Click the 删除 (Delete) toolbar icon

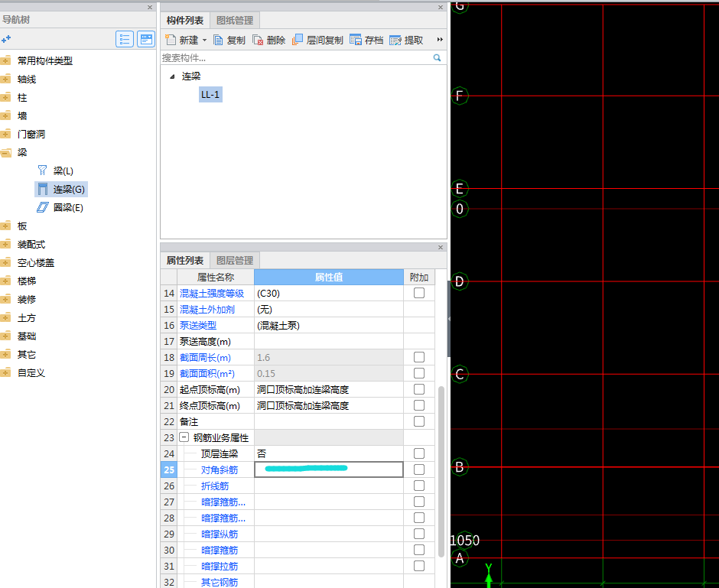258,41
